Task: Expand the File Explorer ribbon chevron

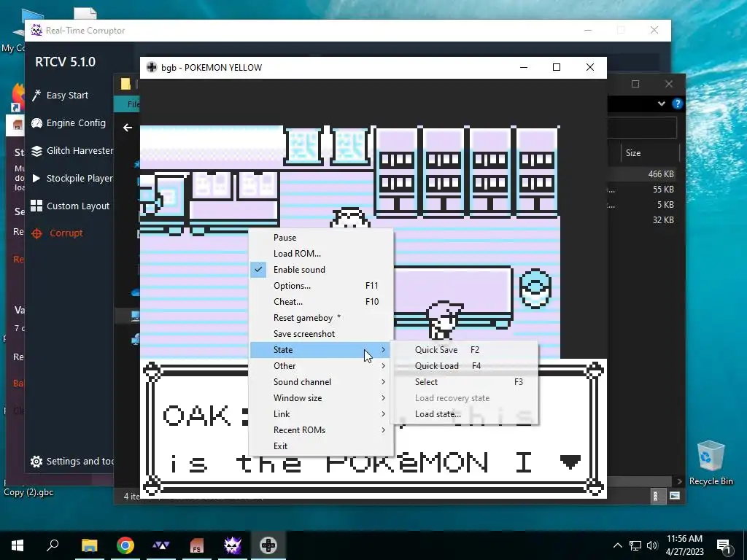Action: coord(661,104)
